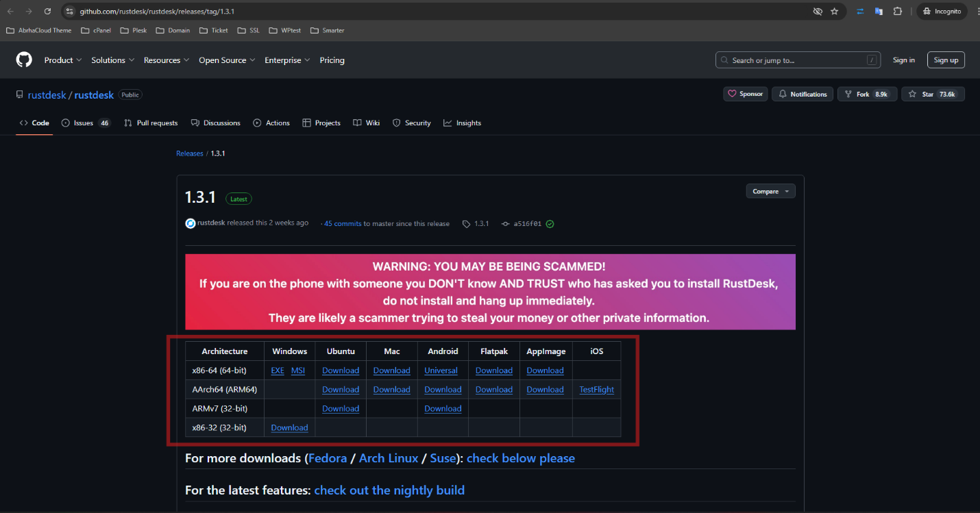The width and height of the screenshot is (980, 513).
Task: Open the Compare dropdown
Action: click(770, 191)
